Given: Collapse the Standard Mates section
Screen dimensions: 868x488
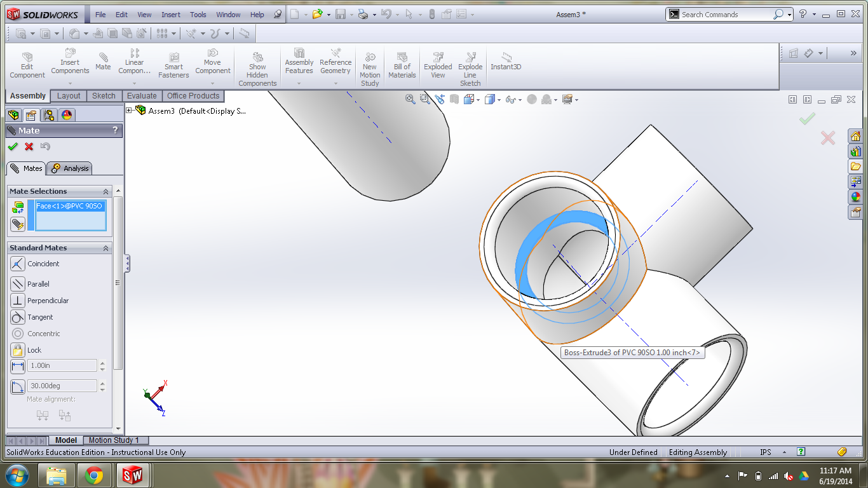Looking at the screenshot, I should [x=106, y=248].
